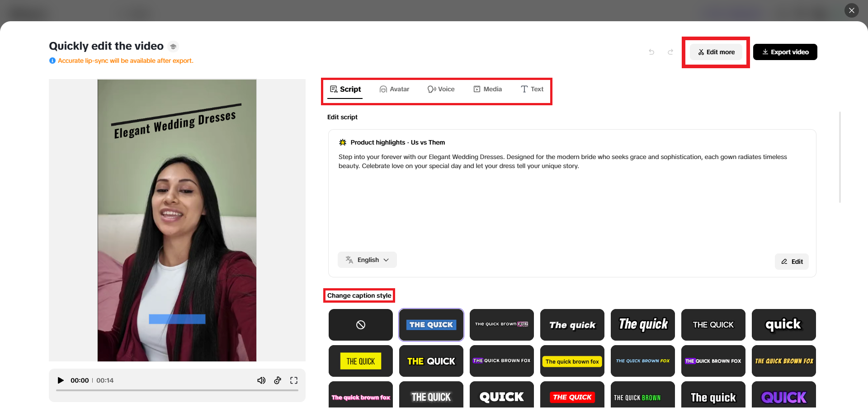Click the TikTok preview icon
This screenshot has width=868, height=412.
click(278, 380)
